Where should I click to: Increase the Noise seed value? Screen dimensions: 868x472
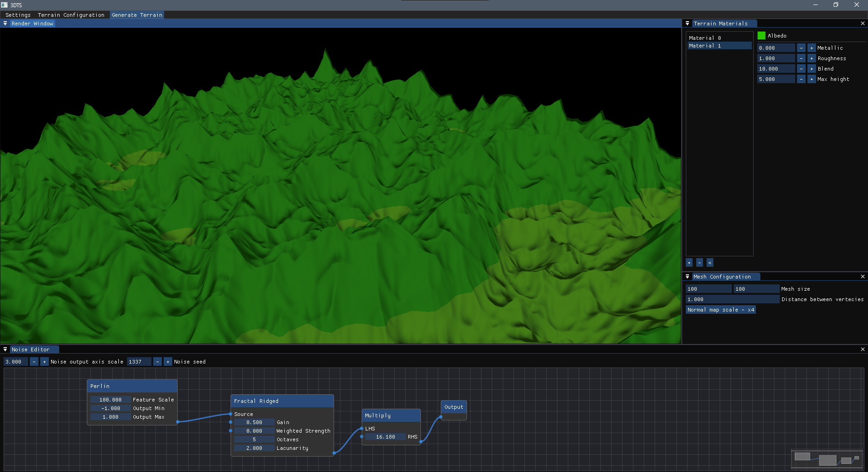[168, 362]
